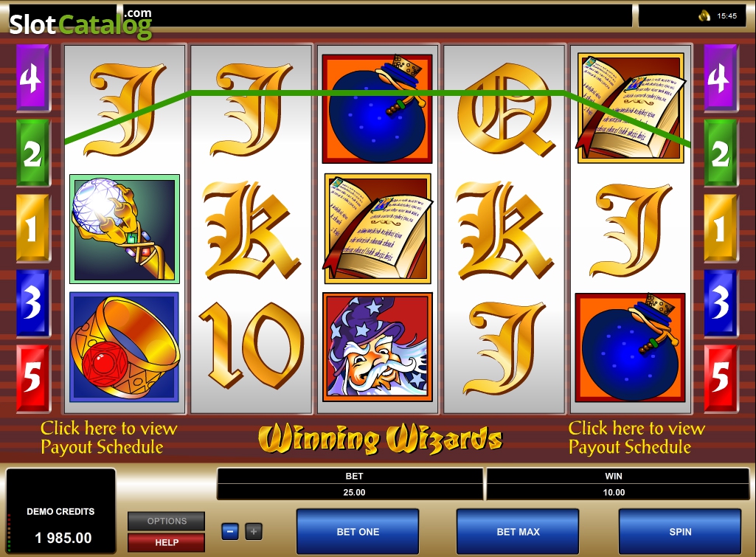Open Payout Schedule link on the right
This screenshot has width=756, height=557.
(x=637, y=437)
